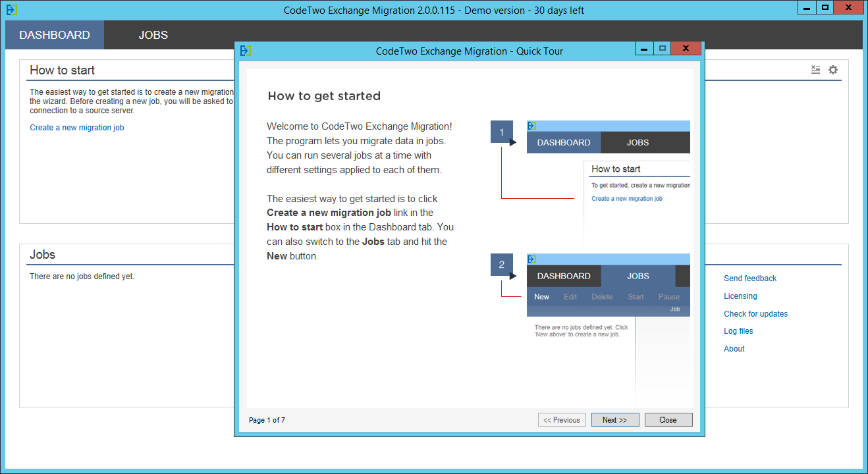The height and width of the screenshot is (474, 868).
Task: Click the 'Jobs' panel heading in the main window
Action: pyautogui.click(x=42, y=255)
